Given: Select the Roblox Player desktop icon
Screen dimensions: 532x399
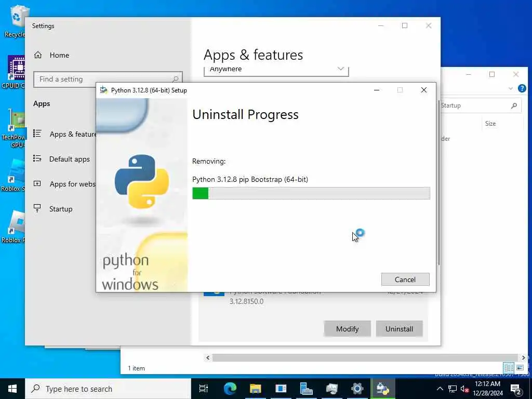Looking at the screenshot, I should click(x=14, y=227).
